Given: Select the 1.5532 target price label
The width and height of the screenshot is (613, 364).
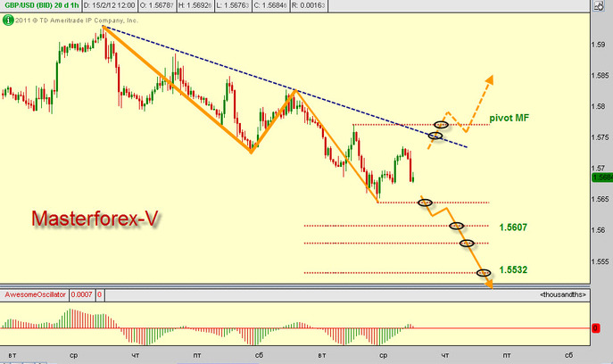Looking at the screenshot, I should tap(513, 269).
